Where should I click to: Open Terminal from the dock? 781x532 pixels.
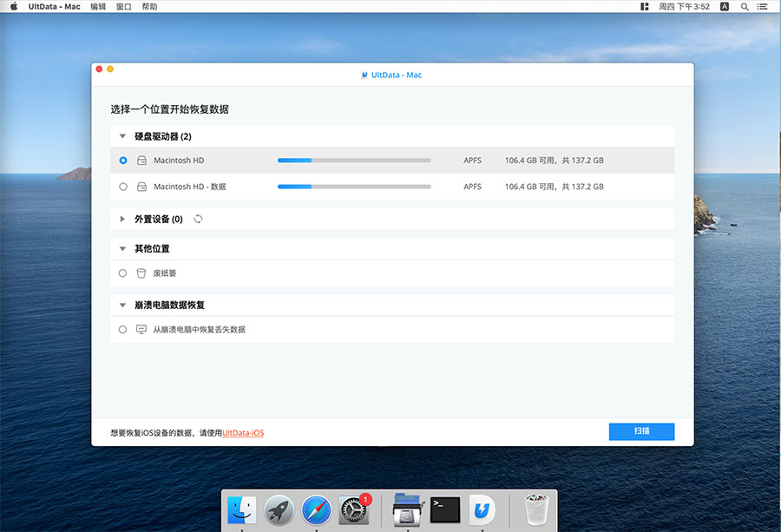tap(445, 510)
